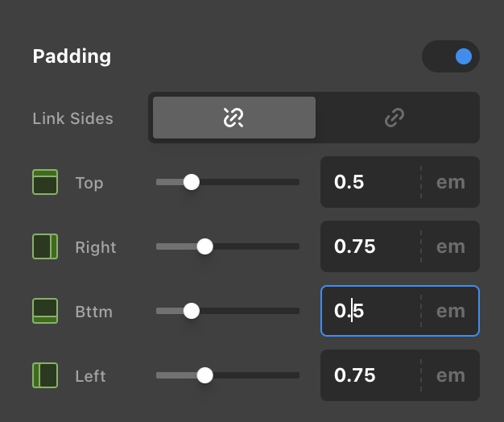The height and width of the screenshot is (422, 504).
Task: Click inside the Bttm padding value field
Action: click(x=370, y=311)
